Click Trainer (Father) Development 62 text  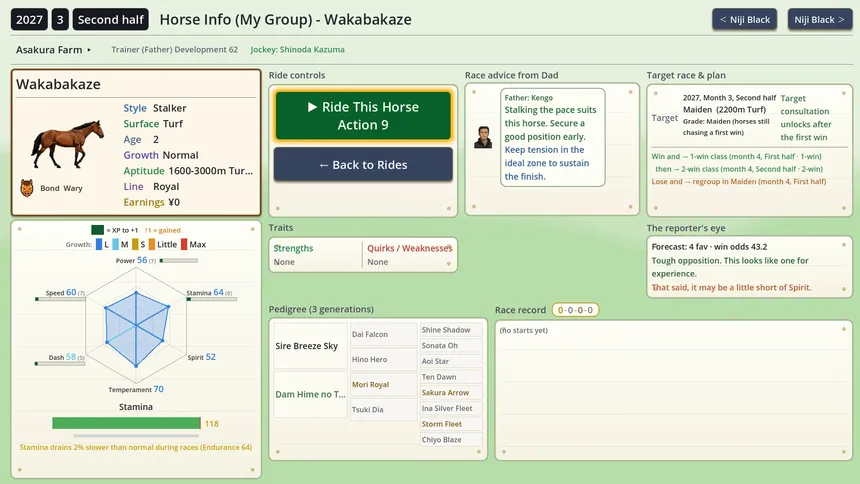tap(174, 49)
